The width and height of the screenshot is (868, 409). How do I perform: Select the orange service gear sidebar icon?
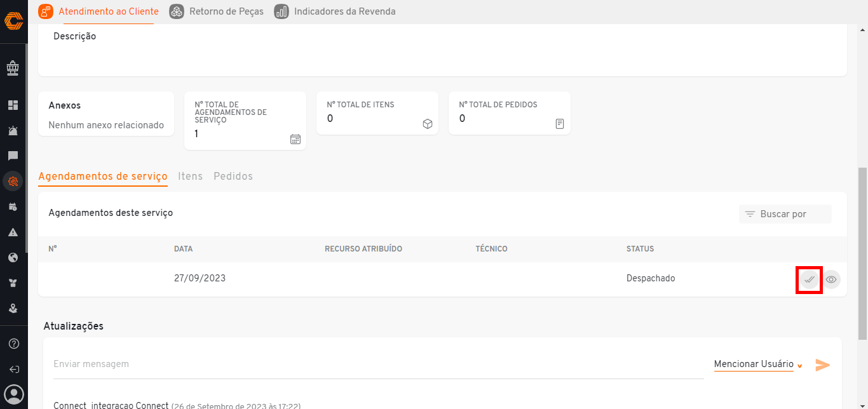(13, 182)
